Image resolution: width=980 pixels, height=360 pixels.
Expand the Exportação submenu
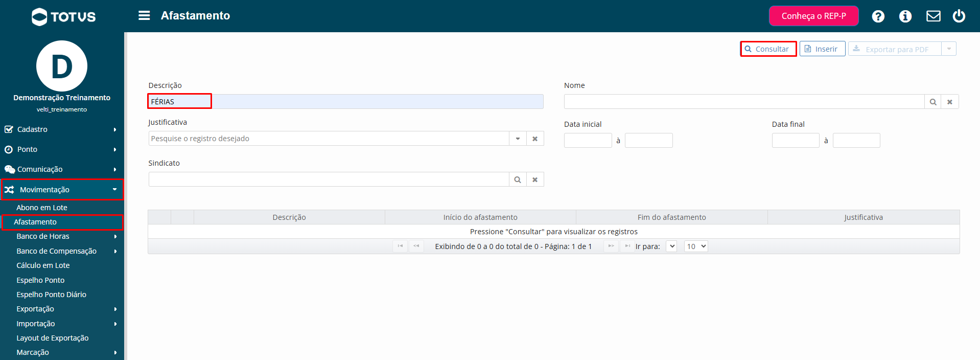tap(61, 309)
